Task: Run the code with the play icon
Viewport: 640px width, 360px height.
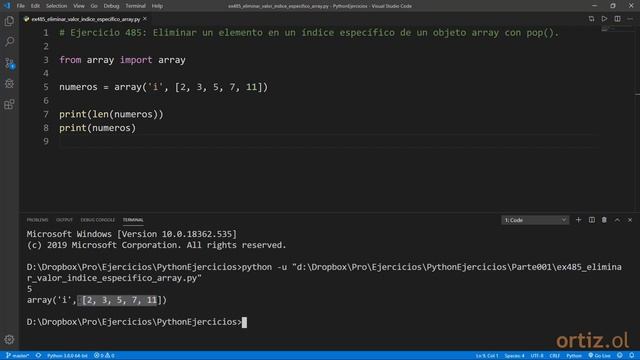Action: pos(604,19)
